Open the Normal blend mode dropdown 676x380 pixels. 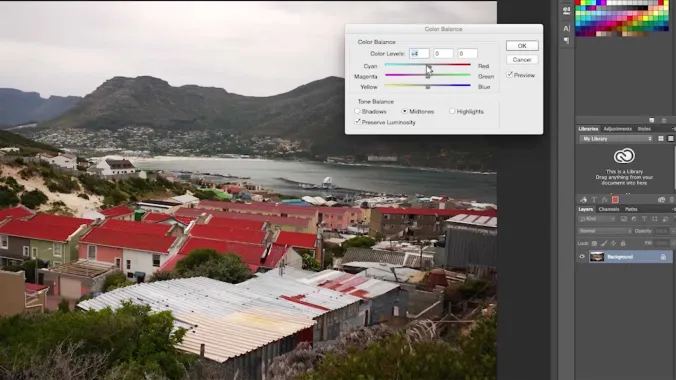coord(605,231)
